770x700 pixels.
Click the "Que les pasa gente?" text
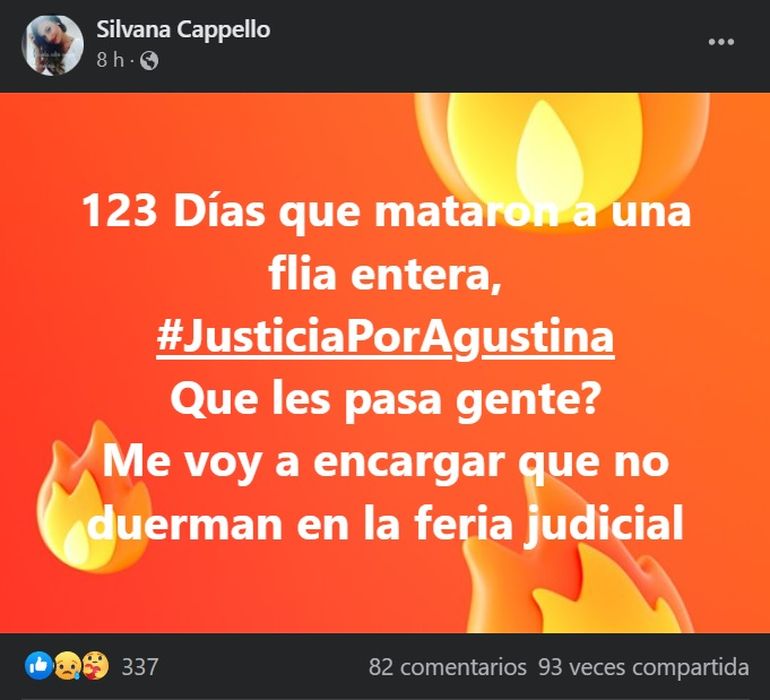385,399
